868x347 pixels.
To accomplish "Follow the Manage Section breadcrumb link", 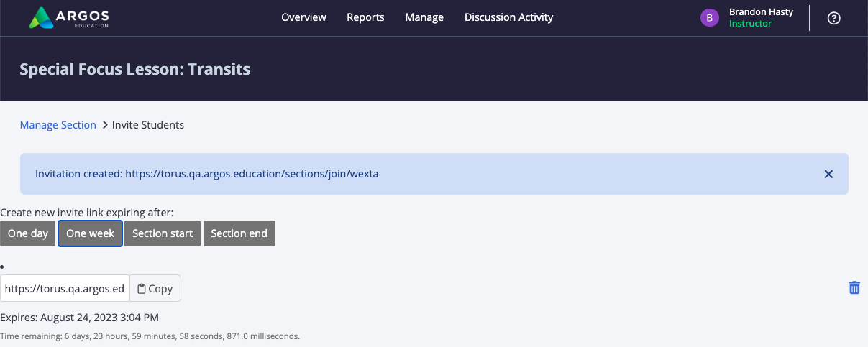I will click(58, 125).
